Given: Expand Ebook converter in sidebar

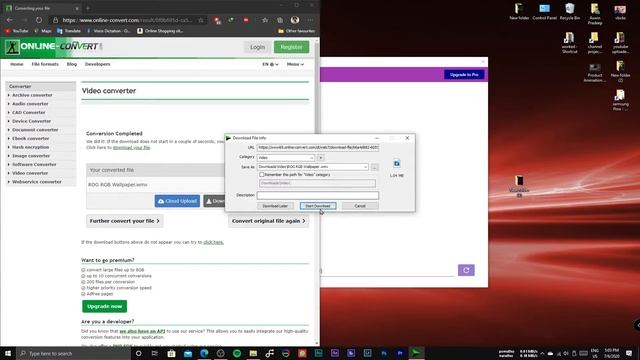Looking at the screenshot, I should tap(31, 138).
